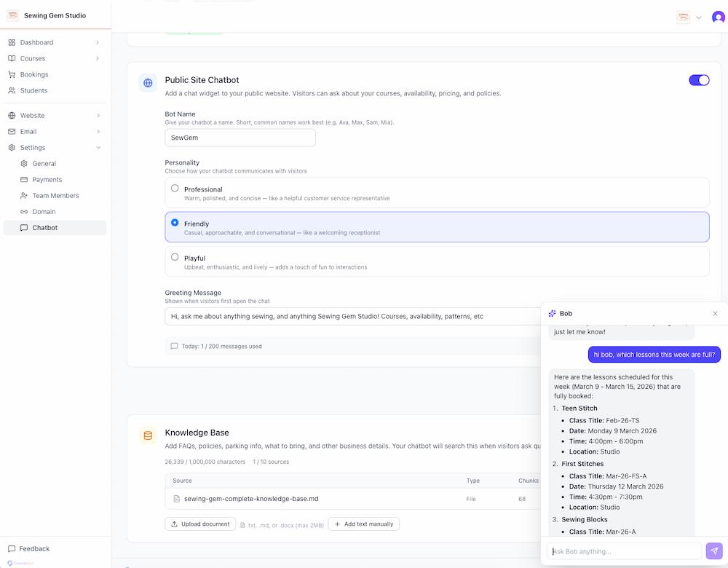This screenshot has width=728, height=568.
Task: Click the Email envelope icon
Action: tap(10, 131)
